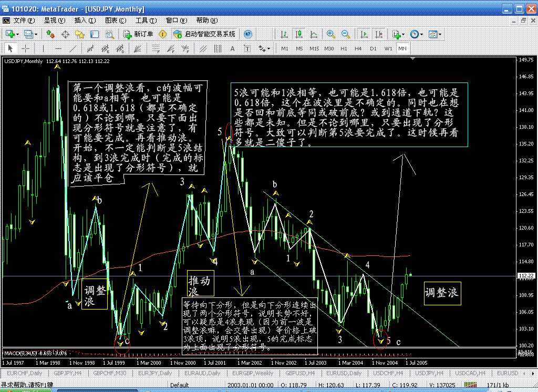Expand the Periods clock dropdown arrow
The height and width of the screenshot is (392, 538).
421,34
